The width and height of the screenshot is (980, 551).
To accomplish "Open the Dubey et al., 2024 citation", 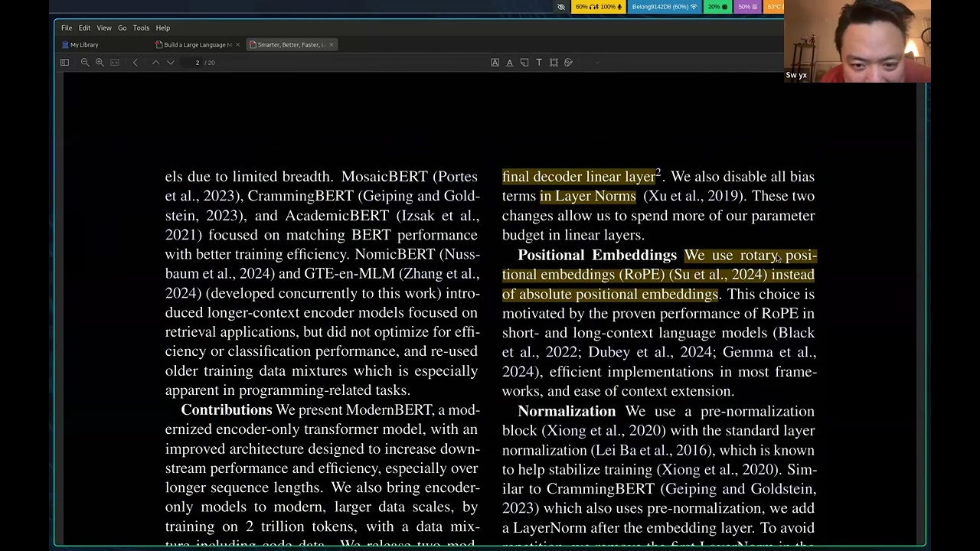I will (650, 352).
